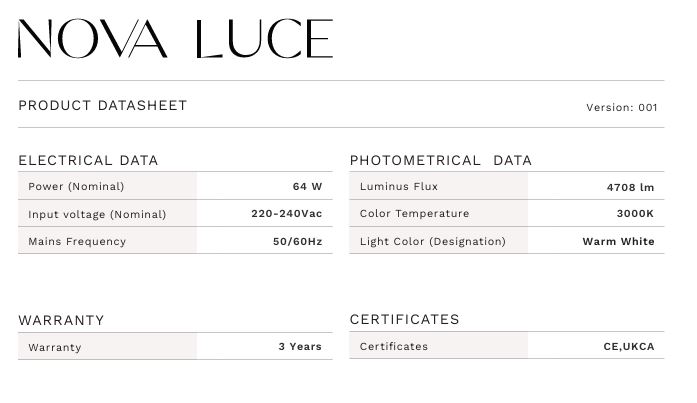Select the 220-240Vac voltage value
697x403 pixels.
coord(286,214)
